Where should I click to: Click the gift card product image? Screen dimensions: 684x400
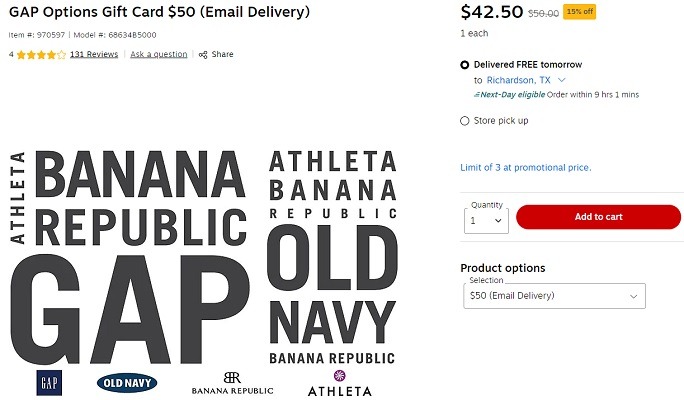click(x=203, y=273)
